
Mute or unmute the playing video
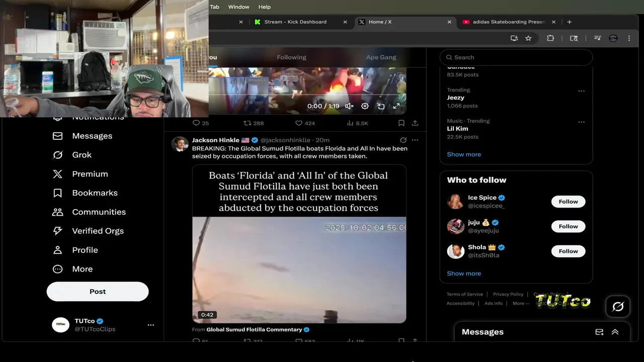click(x=349, y=106)
